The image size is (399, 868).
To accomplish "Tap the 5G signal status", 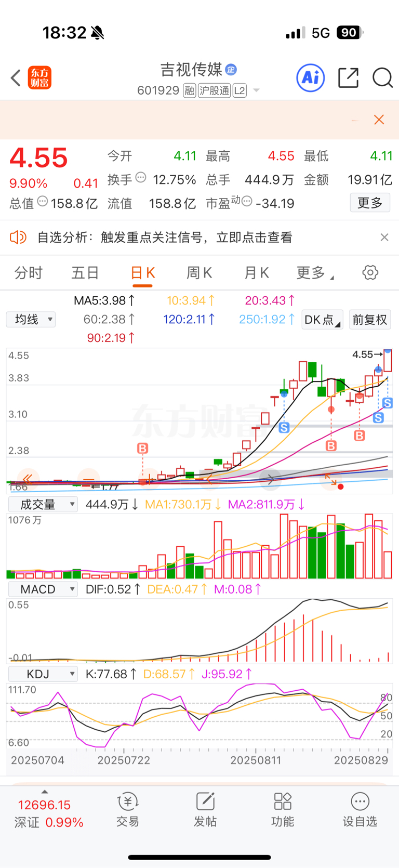I will 321,33.
